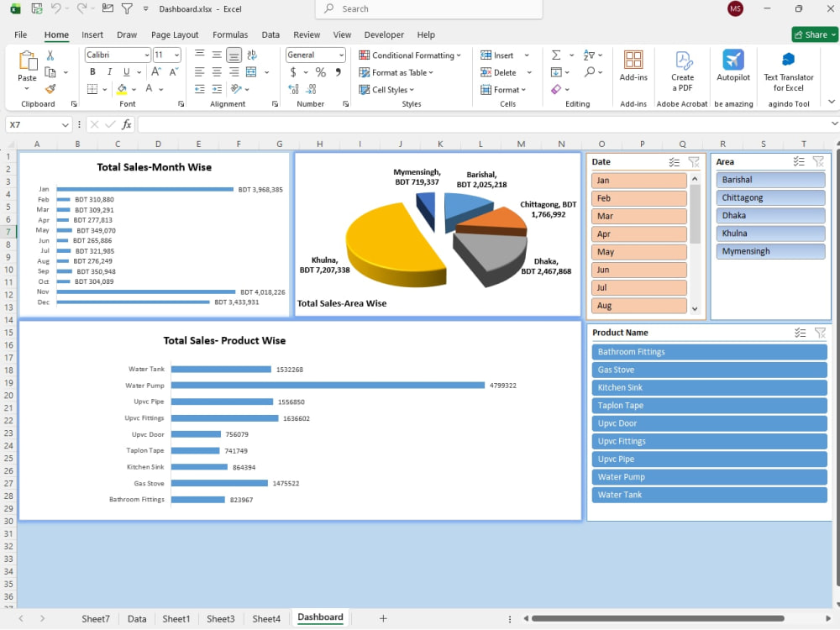The image size is (840, 630).
Task: Open the Add-ins button
Action: click(633, 66)
